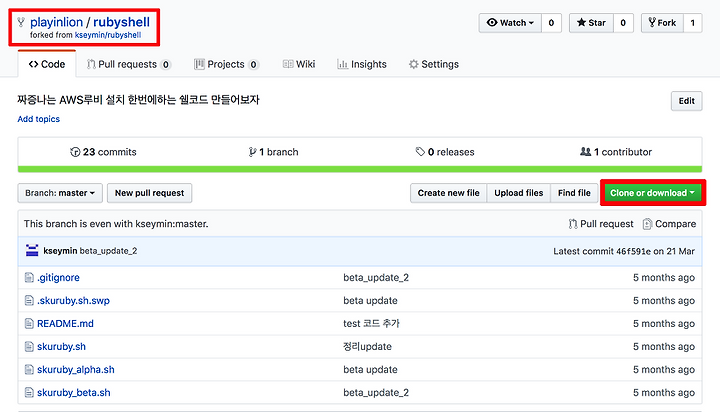
Task: Click the kseymin avatar image
Action: point(32,251)
